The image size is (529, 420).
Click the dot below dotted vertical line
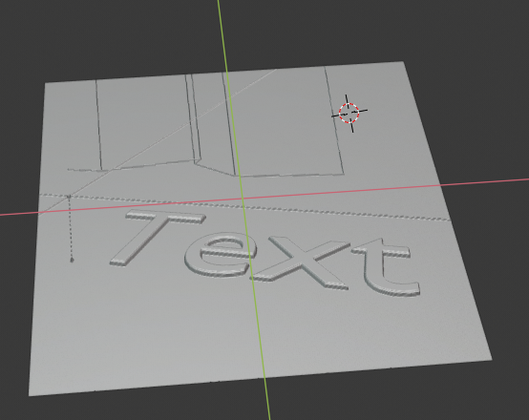click(x=72, y=260)
